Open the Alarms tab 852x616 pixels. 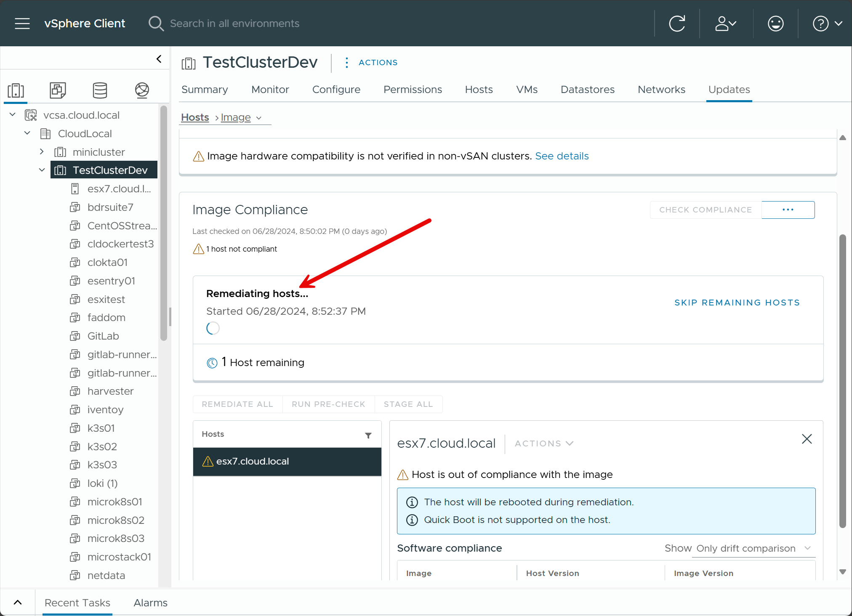(x=150, y=603)
